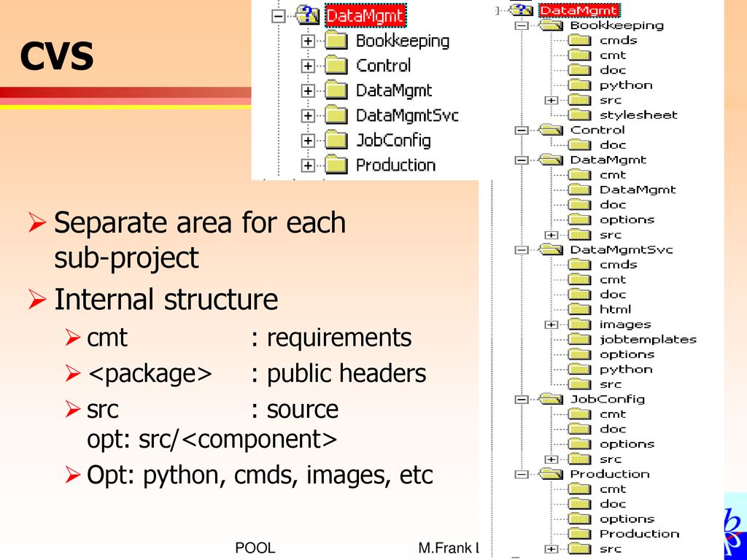Select highlighted DataMgmt root label in collapsed tree
This screenshot has width=747, height=560.
(365, 16)
